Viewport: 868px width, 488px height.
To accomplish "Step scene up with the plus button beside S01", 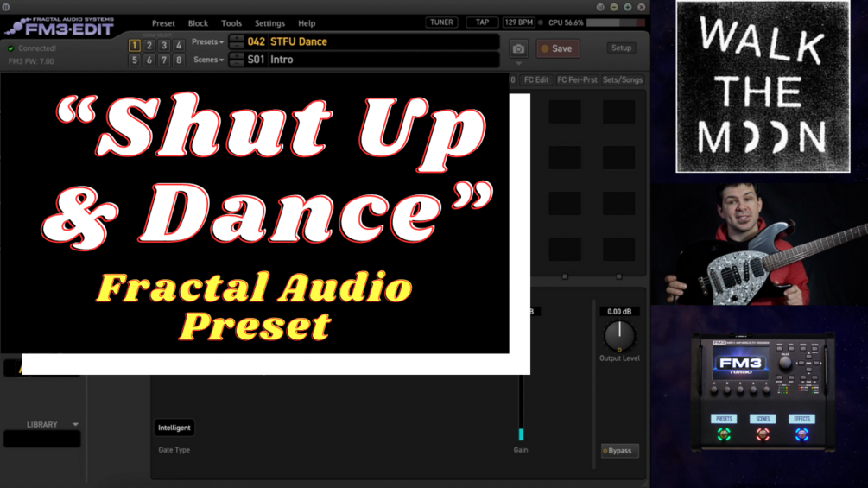I will click(x=237, y=56).
